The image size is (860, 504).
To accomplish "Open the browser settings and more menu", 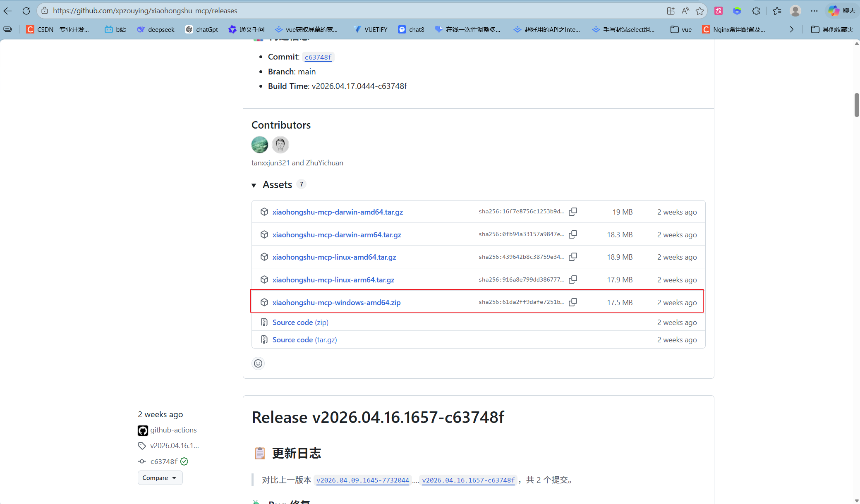I will [814, 11].
